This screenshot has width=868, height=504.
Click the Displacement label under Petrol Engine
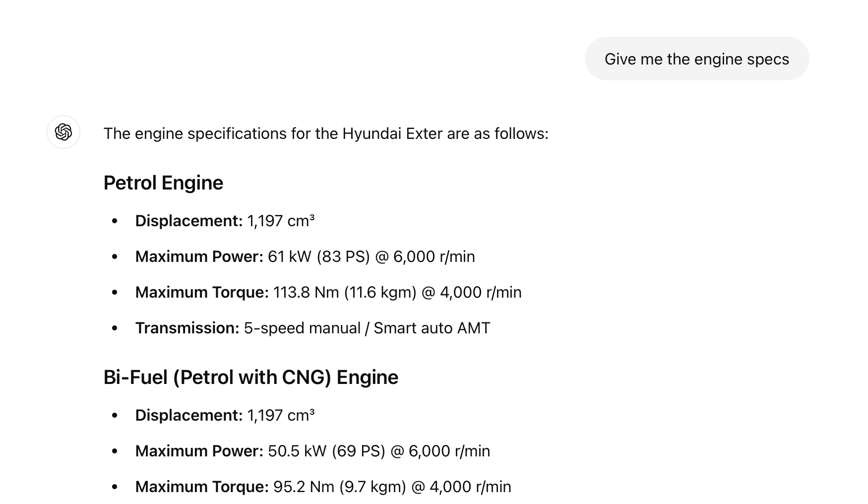click(188, 221)
